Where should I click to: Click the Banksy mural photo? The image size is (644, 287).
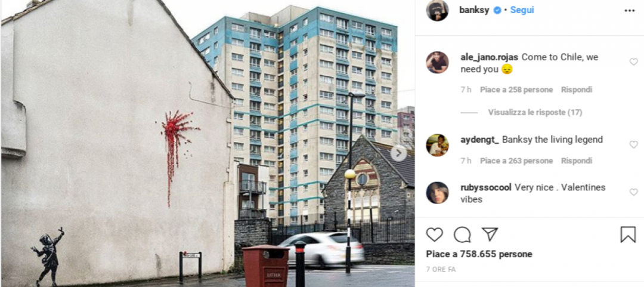208,143
